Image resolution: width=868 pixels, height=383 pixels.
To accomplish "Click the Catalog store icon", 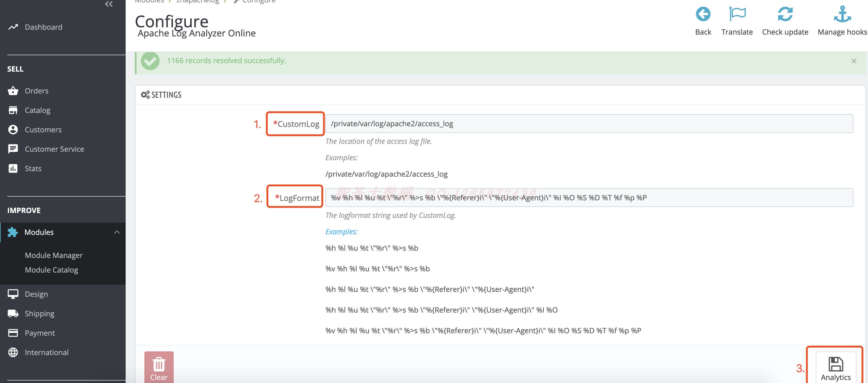I will pos(13,110).
